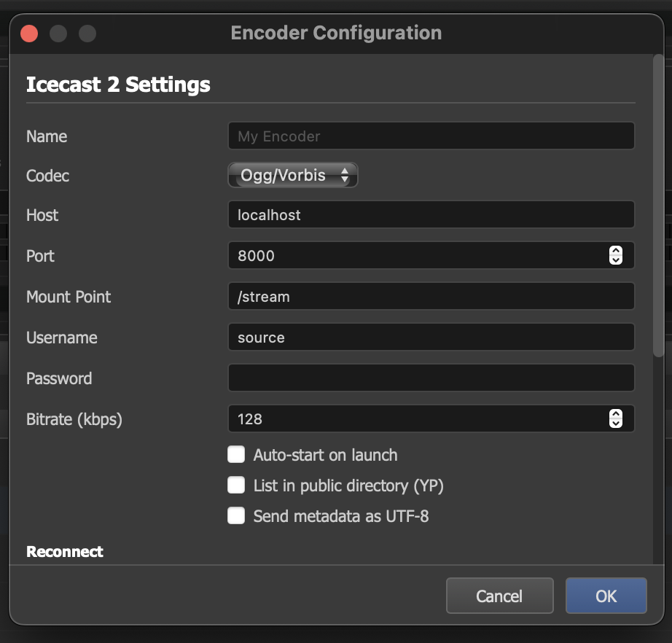This screenshot has height=643, width=672.
Task: Click the Icecast 2 Settings heading
Action: pyautogui.click(x=118, y=85)
